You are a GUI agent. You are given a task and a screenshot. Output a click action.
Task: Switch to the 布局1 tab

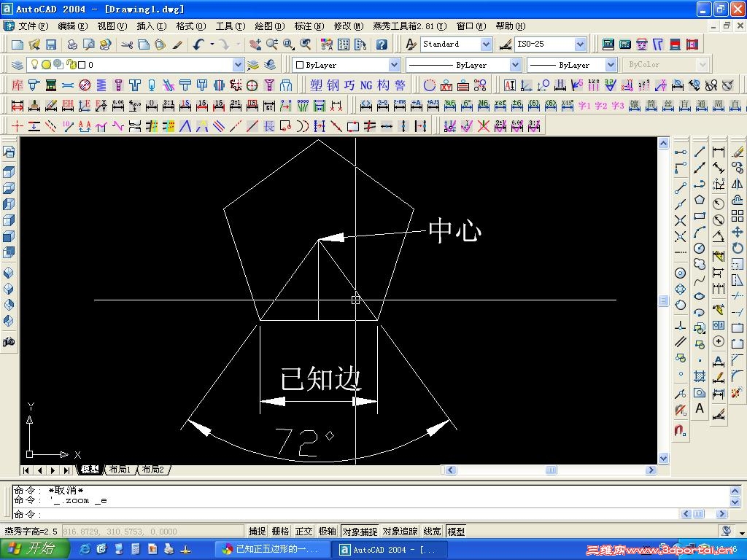[120, 470]
